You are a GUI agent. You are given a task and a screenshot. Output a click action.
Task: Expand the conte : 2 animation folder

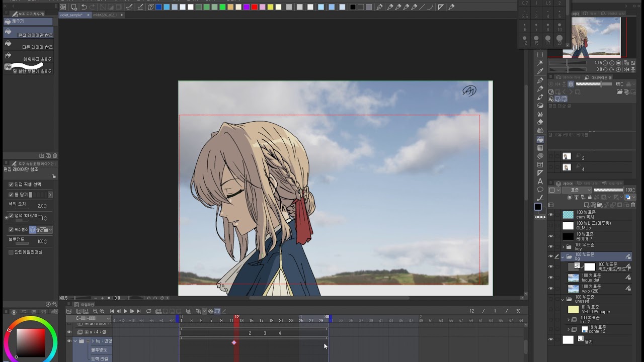(569, 330)
